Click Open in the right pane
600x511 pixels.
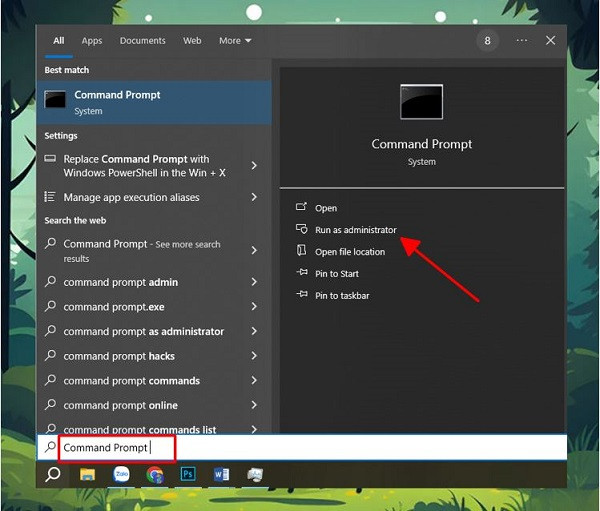click(x=326, y=208)
